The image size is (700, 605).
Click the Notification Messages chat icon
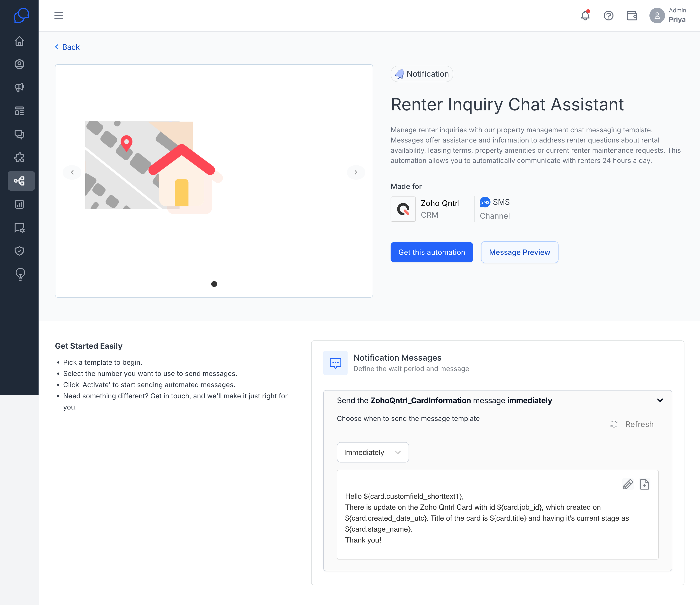click(x=335, y=363)
